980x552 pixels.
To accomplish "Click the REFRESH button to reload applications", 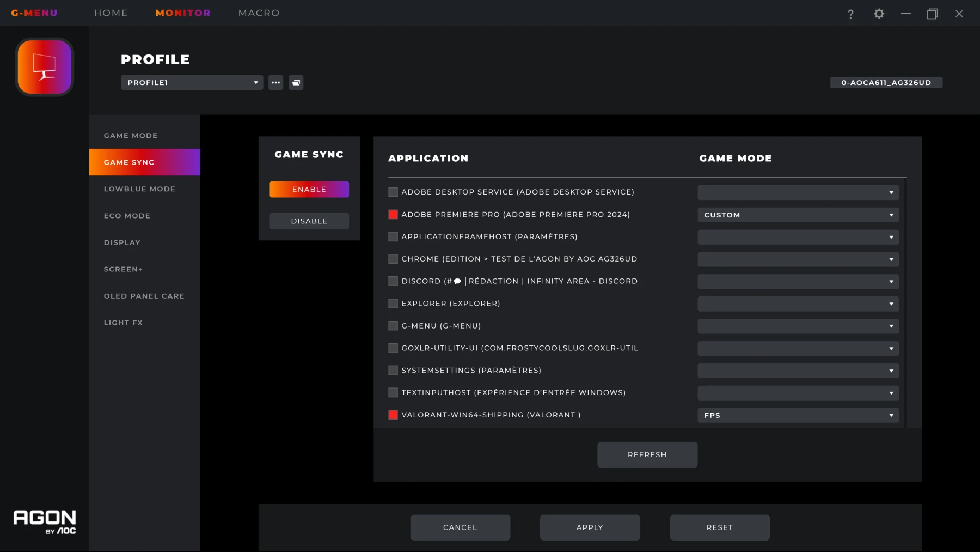I will pos(647,454).
